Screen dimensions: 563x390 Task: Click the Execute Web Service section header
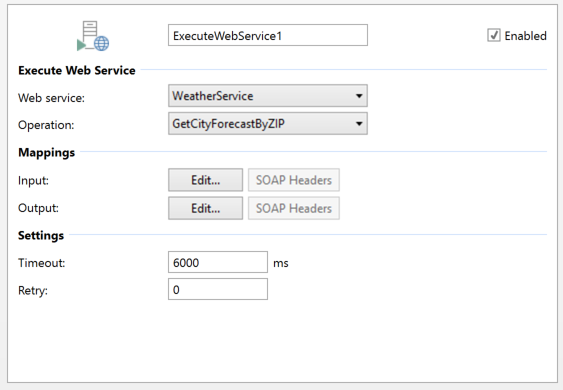(x=77, y=70)
